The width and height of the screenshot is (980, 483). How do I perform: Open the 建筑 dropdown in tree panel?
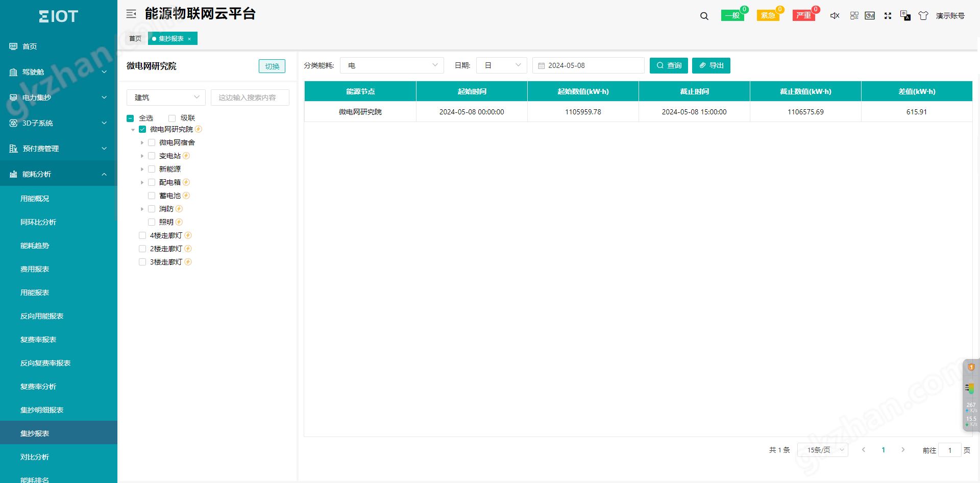point(166,98)
